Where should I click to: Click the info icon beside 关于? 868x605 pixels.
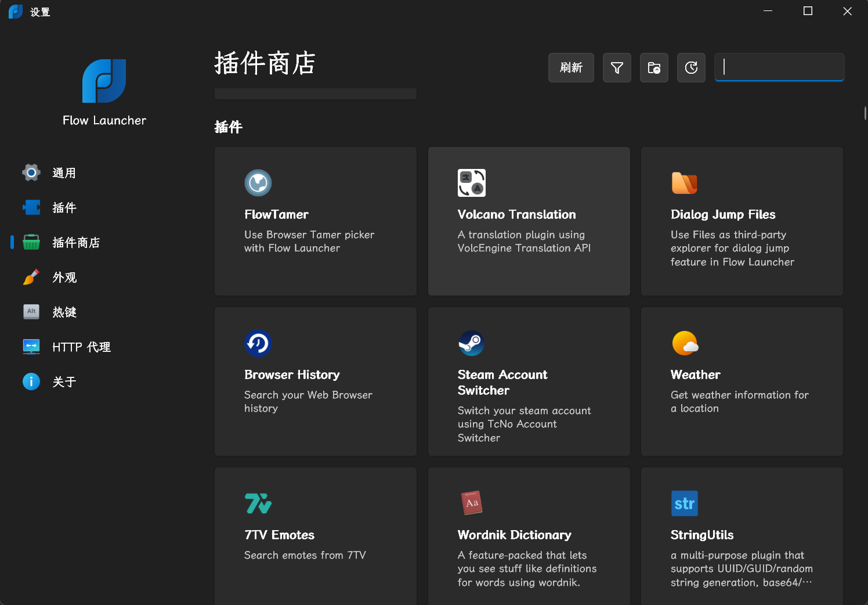point(31,381)
